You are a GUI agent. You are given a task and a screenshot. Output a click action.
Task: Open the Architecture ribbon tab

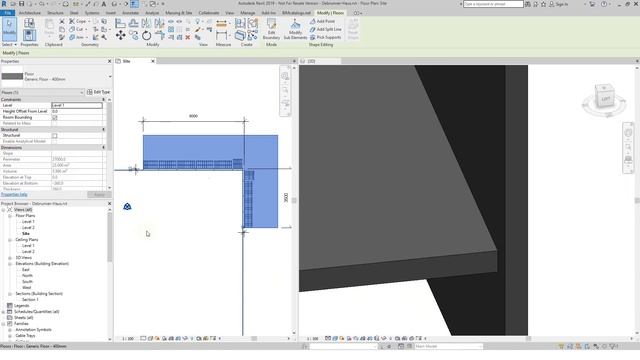(30, 13)
